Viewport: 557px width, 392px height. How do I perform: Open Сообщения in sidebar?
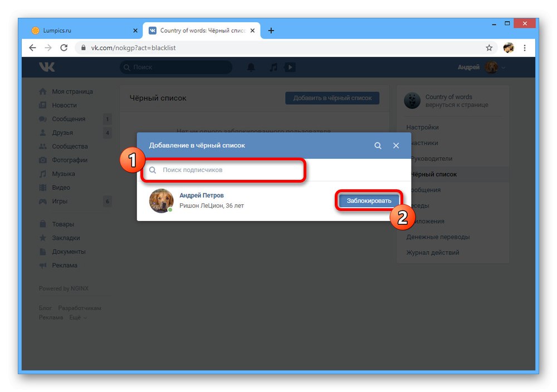(69, 119)
